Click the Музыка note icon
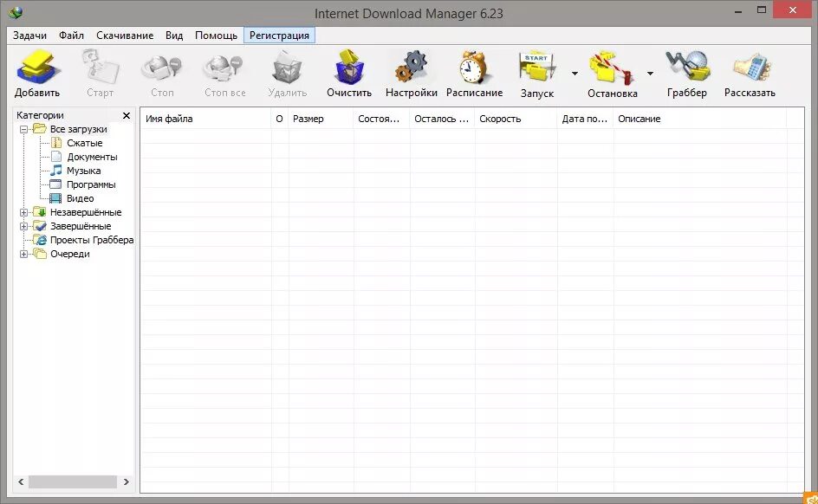The height and width of the screenshot is (504, 818). point(55,171)
